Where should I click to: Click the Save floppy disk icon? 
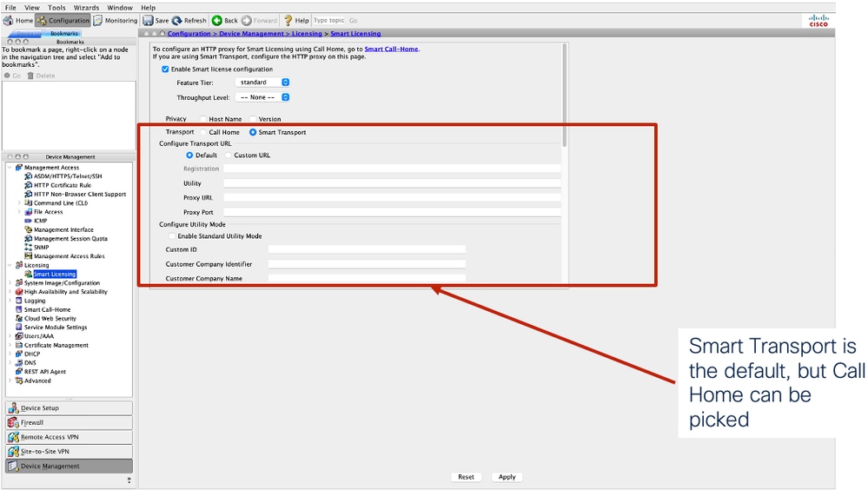pos(148,21)
